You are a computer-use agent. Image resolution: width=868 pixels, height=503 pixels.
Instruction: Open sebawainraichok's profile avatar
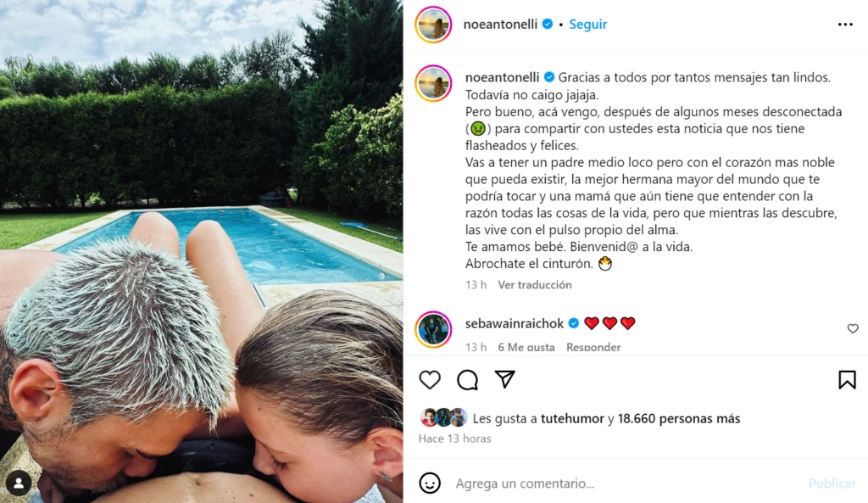433,329
